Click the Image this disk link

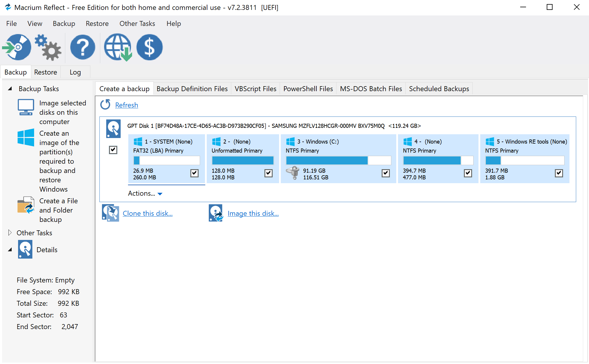coord(253,213)
